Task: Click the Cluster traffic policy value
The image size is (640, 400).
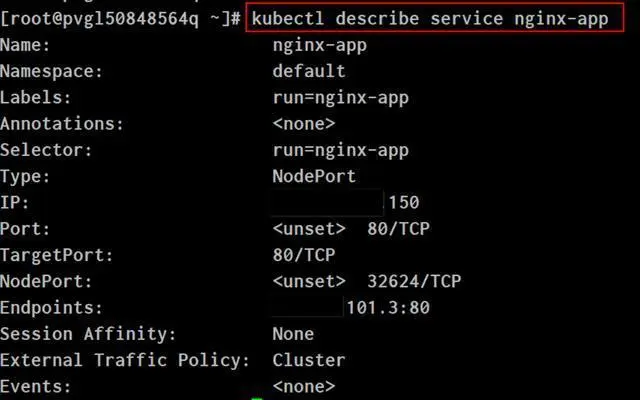Action: pos(309,360)
